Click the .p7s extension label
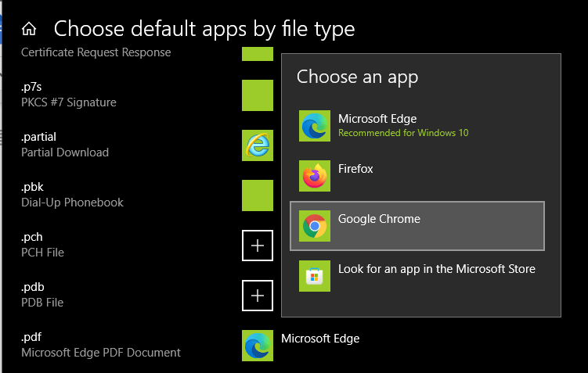 click(31, 87)
